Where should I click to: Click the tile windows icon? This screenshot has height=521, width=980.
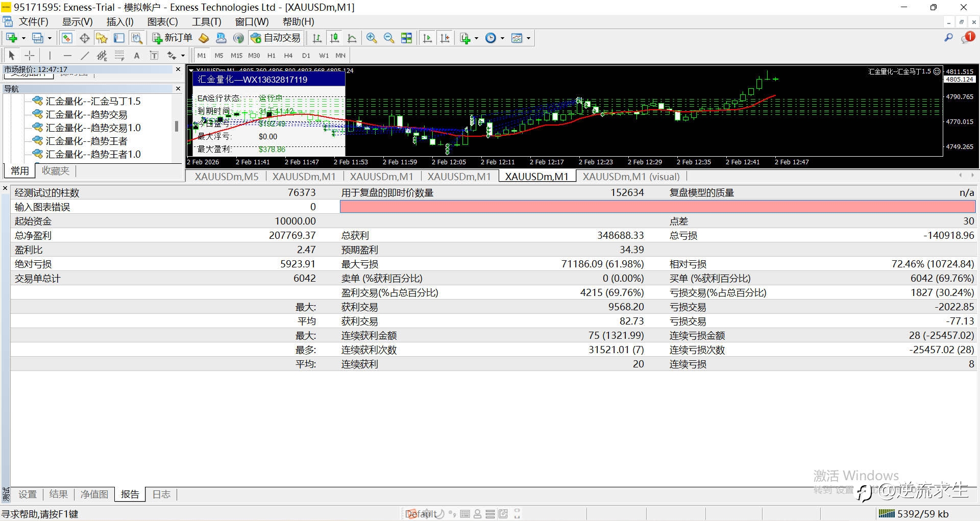point(406,38)
